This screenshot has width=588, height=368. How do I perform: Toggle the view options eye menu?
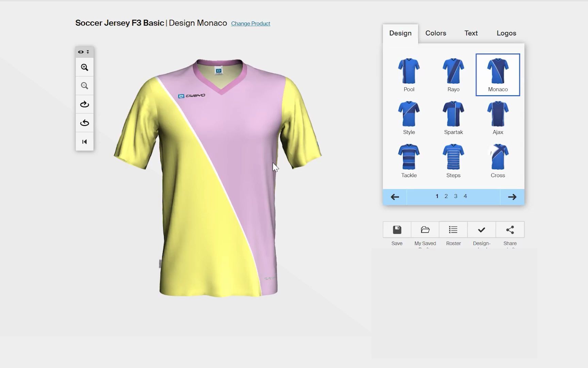(x=84, y=52)
